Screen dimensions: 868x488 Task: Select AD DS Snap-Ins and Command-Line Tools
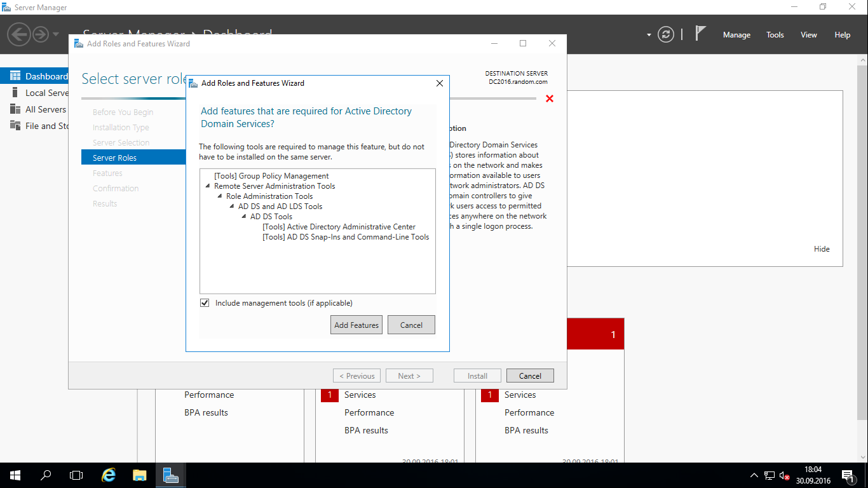(x=346, y=237)
